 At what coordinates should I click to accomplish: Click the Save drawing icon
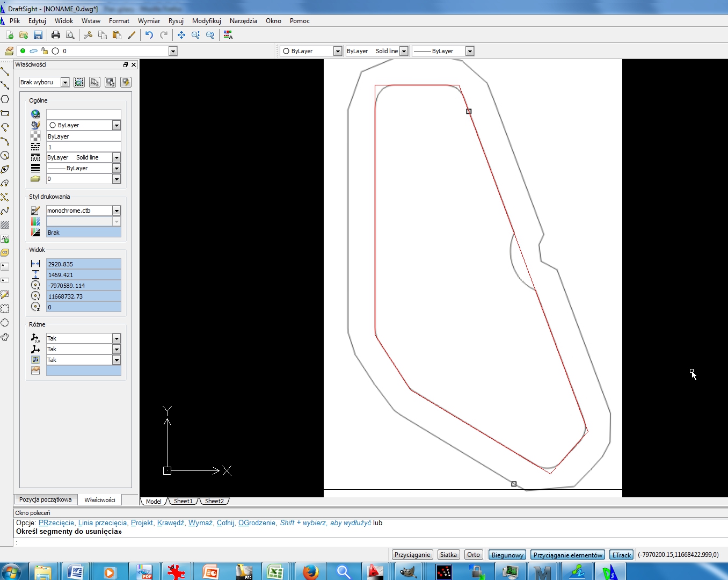tap(38, 35)
